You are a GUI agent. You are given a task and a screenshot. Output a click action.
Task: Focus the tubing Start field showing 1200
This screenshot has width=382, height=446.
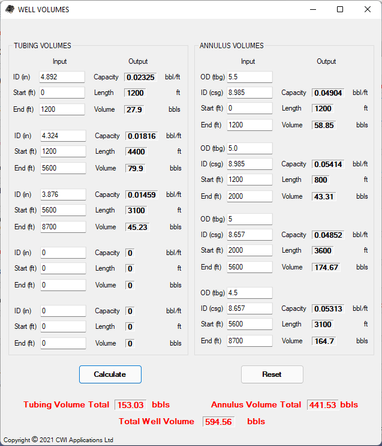tap(63, 151)
